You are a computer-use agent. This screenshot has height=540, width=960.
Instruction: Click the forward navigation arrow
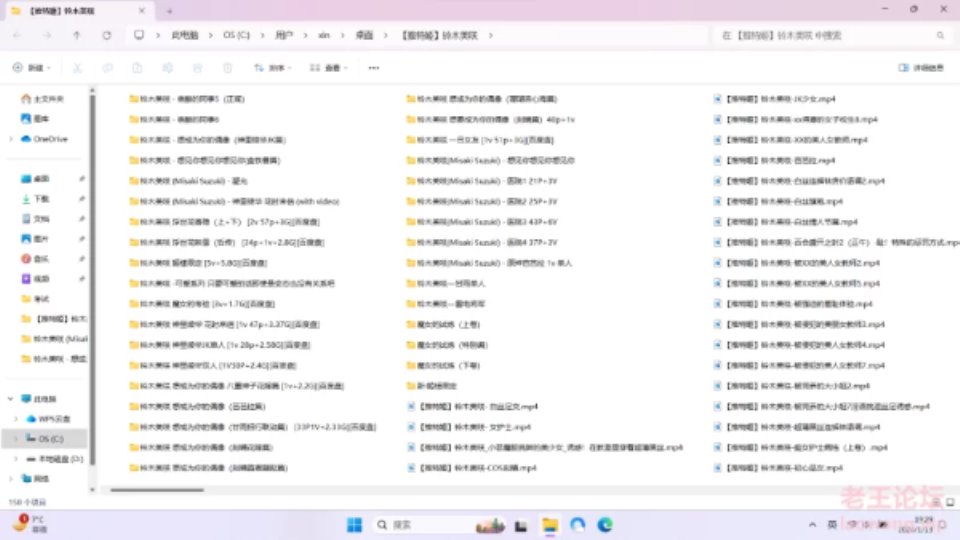47,36
